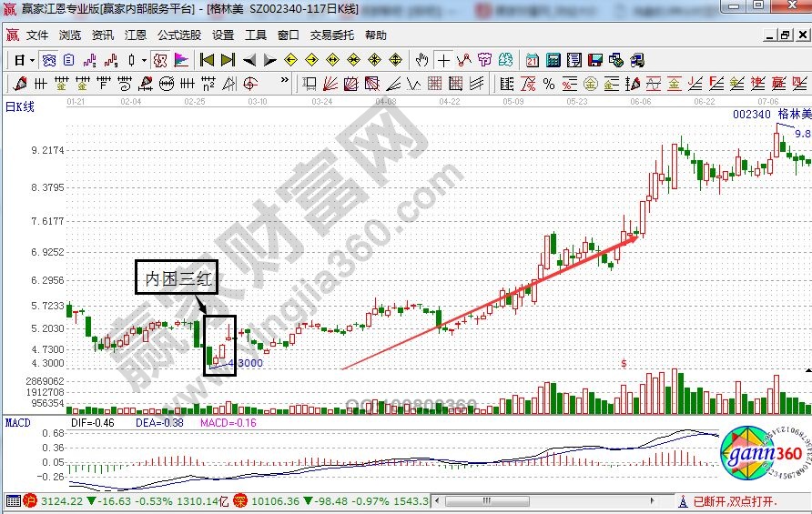Toggle the Gann fan lines tool

330,84
